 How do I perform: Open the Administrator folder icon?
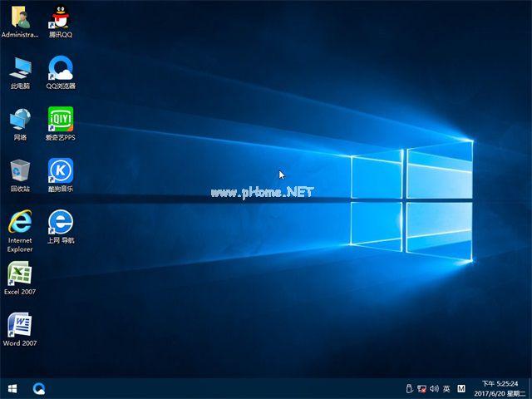click(x=20, y=21)
